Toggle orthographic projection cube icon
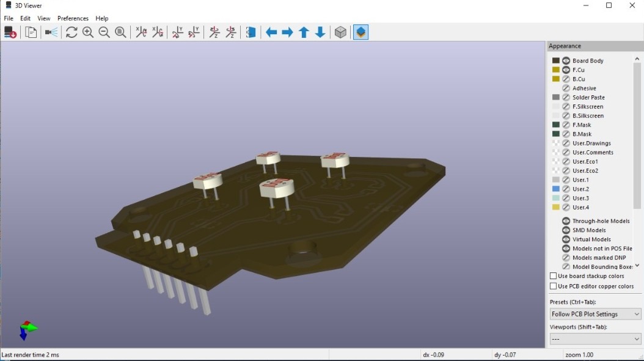Viewport: 644px width, 361px height. [340, 32]
